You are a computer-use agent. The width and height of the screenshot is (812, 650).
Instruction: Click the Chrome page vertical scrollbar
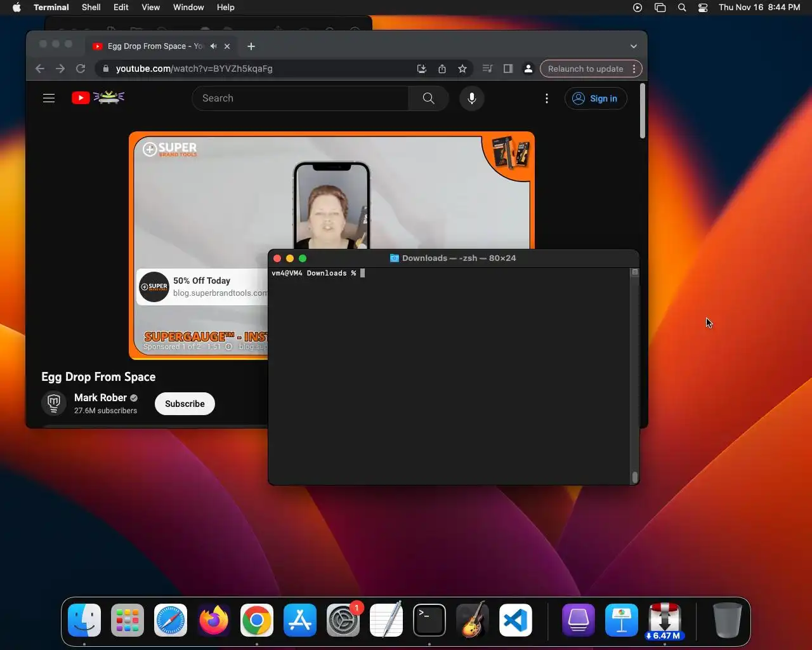[643, 111]
